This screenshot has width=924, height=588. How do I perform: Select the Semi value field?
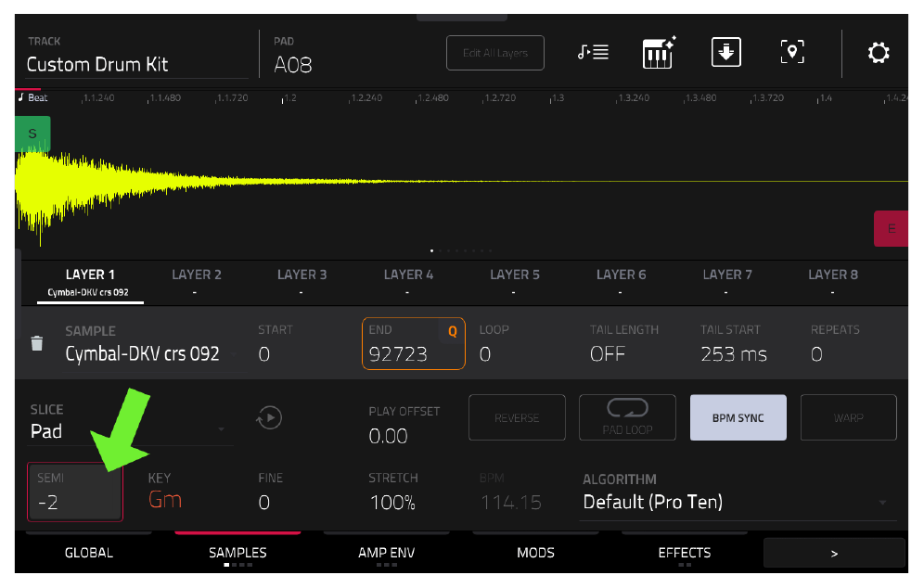point(75,492)
